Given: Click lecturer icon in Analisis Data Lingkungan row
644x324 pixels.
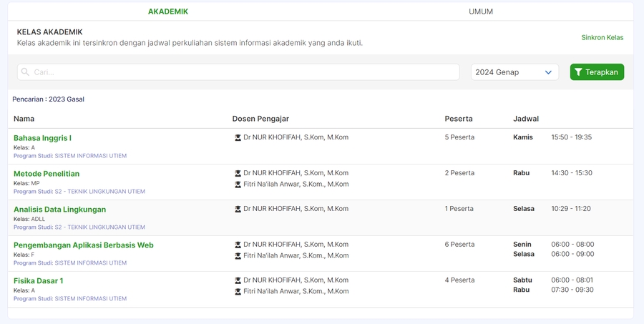Looking at the screenshot, I should [238, 209].
